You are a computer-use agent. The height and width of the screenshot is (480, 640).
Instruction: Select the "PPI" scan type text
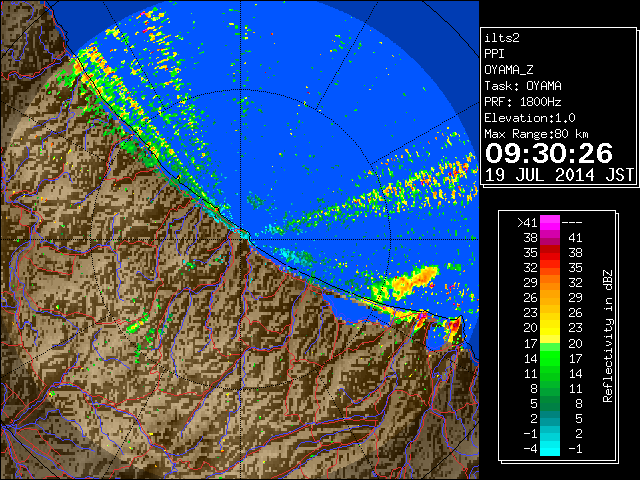494,54
